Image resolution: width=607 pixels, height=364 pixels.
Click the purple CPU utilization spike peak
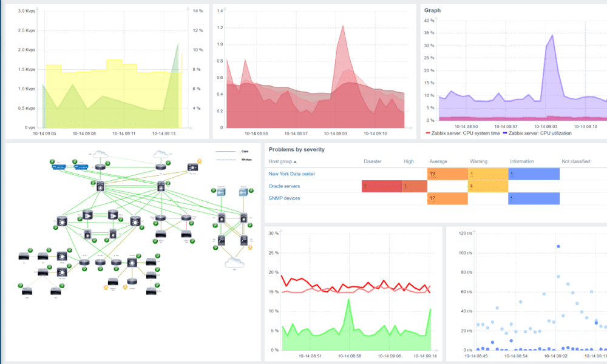coord(552,35)
